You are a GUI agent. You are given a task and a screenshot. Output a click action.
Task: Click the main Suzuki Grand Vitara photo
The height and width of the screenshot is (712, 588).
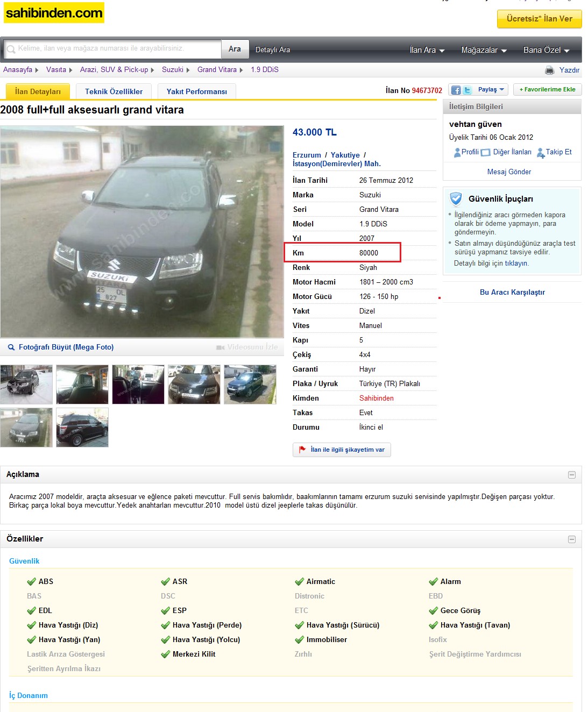[x=142, y=232]
